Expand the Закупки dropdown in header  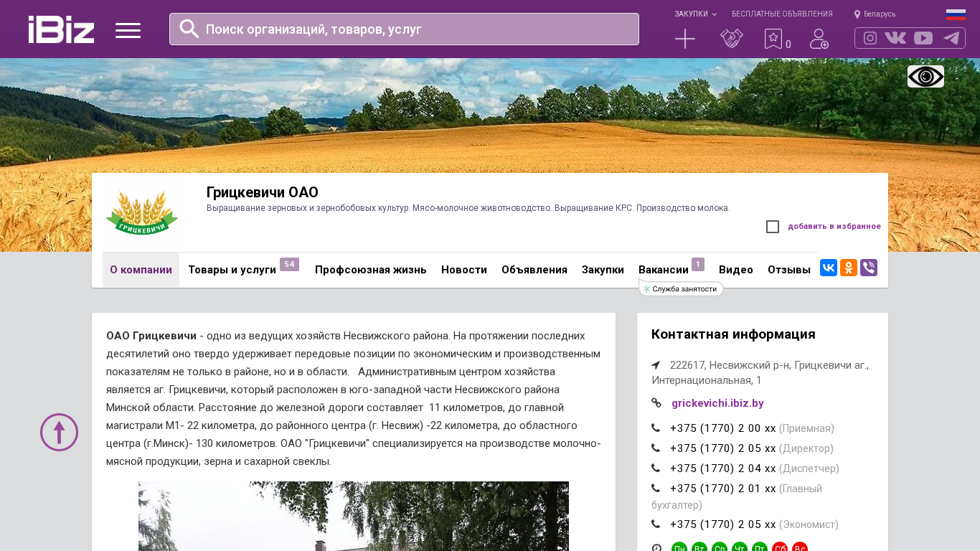click(695, 14)
